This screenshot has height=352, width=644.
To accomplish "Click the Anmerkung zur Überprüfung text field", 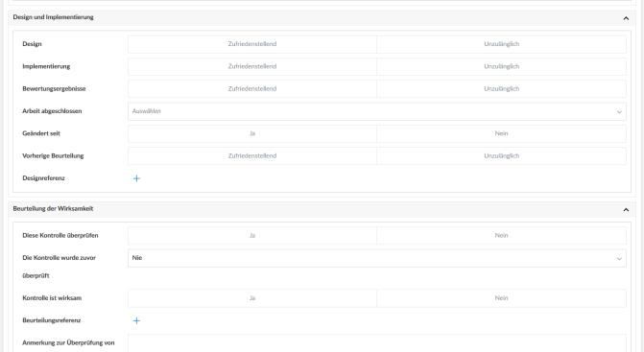I will pos(377,343).
